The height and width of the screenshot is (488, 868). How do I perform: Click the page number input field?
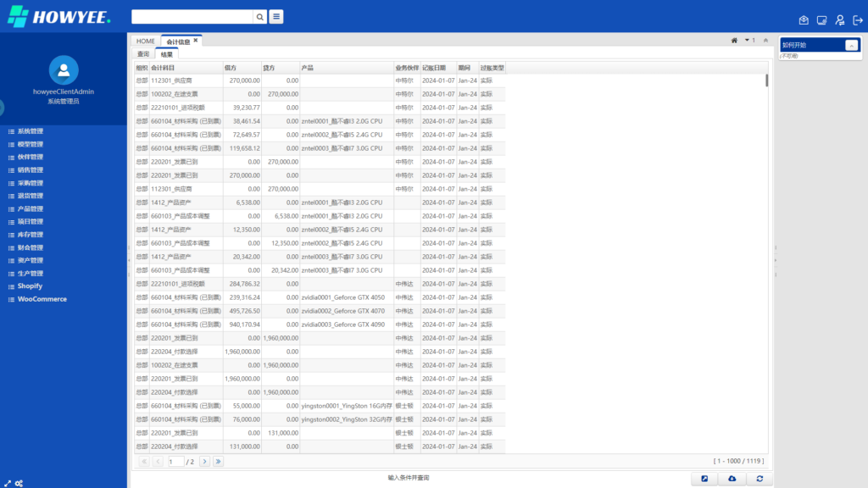tap(175, 461)
